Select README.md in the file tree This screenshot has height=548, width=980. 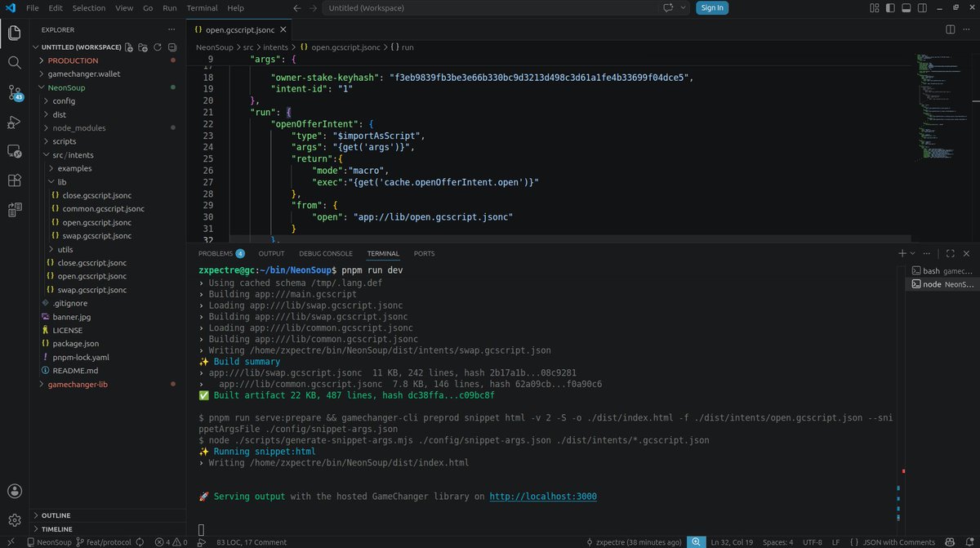tap(75, 371)
